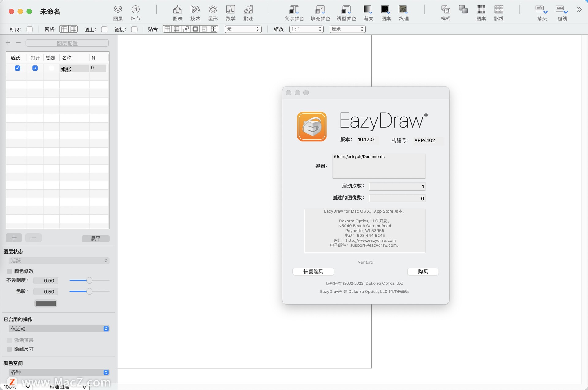Viewport: 588px width, 390px height.
Task: Enable the 隐藏尺寸 checkbox
Action: [x=9, y=349]
